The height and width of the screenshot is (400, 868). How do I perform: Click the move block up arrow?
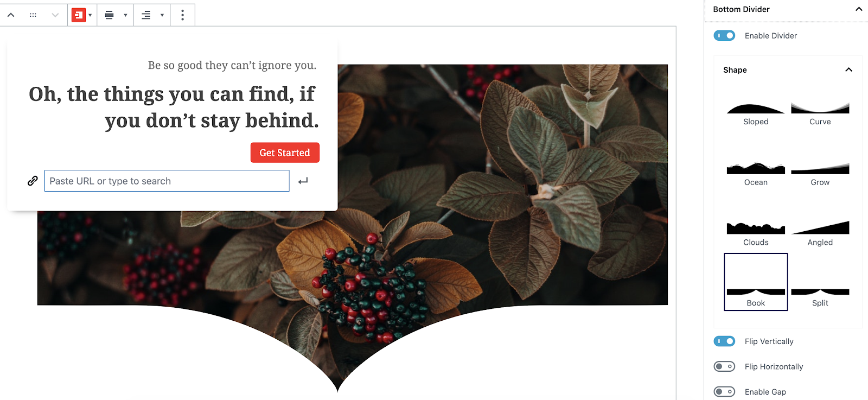11,15
